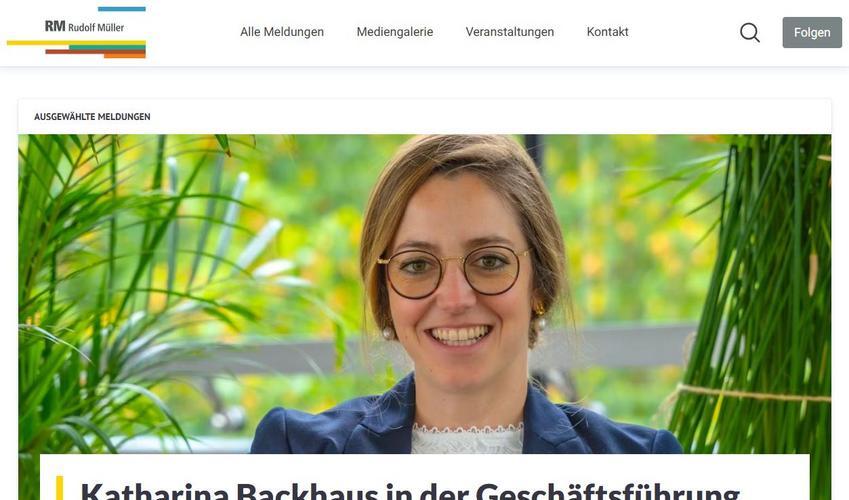Open the Katharina Backhaus headline link
Image resolution: width=849 pixels, height=500 pixels.
(410, 491)
